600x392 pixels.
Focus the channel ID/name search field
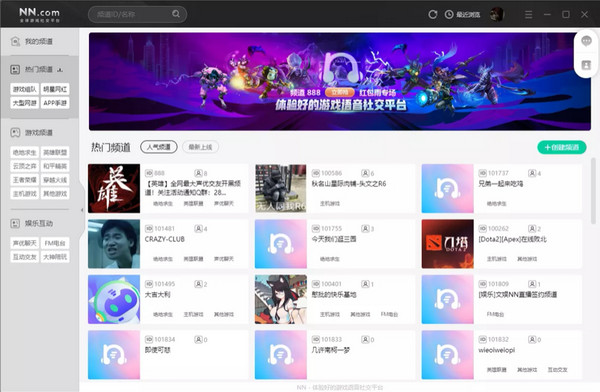click(137, 14)
